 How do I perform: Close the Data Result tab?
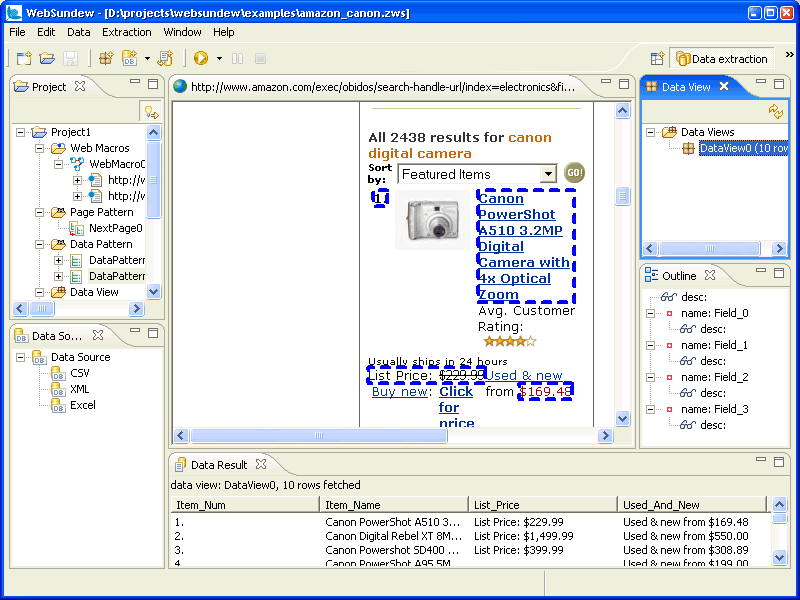(x=261, y=464)
